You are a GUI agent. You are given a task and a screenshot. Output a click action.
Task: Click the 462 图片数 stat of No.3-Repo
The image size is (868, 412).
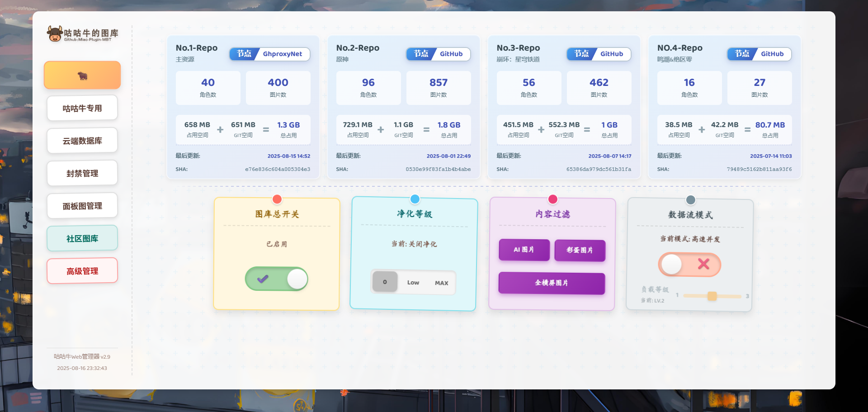point(599,88)
